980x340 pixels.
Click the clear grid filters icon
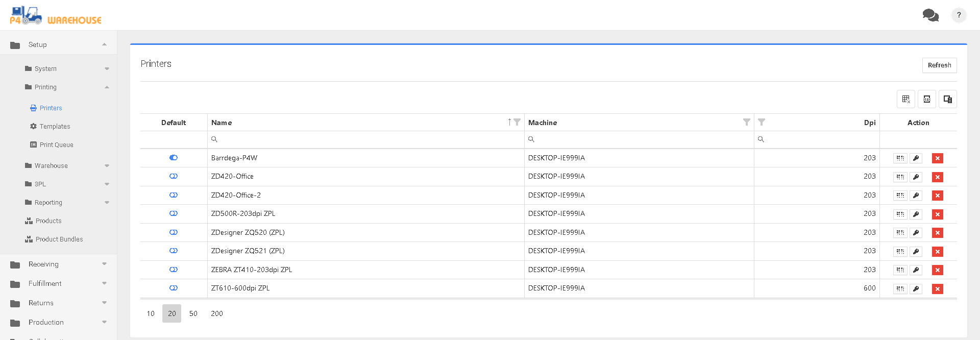(x=905, y=99)
